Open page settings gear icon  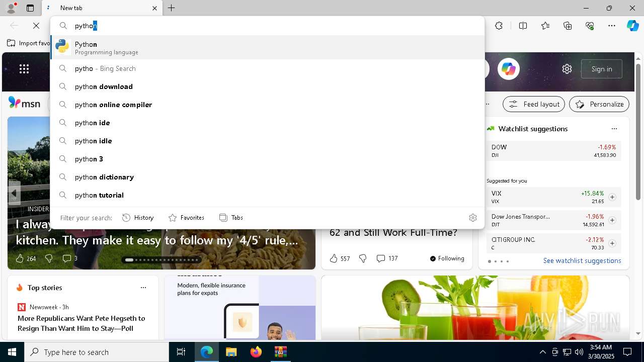click(567, 69)
